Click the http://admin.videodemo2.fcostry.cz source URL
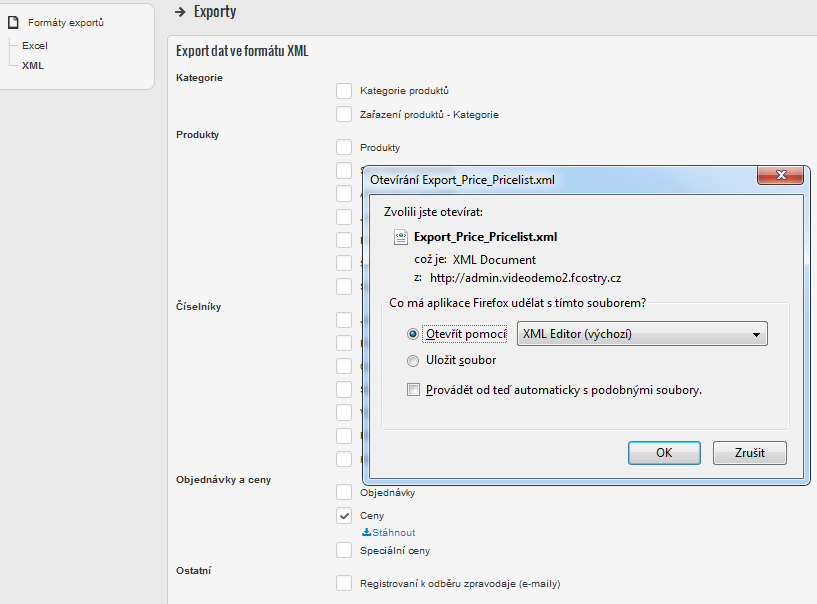The width and height of the screenshot is (817, 604). coord(525,278)
